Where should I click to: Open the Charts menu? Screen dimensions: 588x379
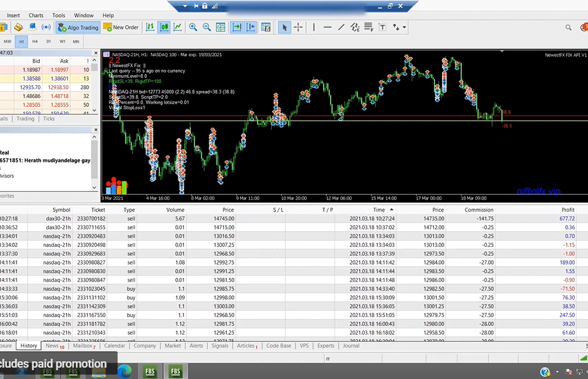(36, 15)
